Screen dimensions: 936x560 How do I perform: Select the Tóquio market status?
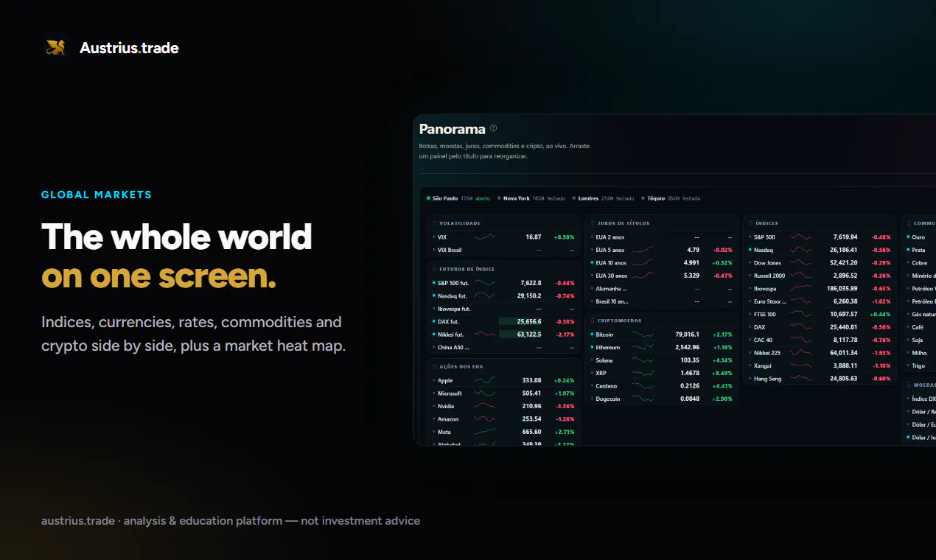671,198
